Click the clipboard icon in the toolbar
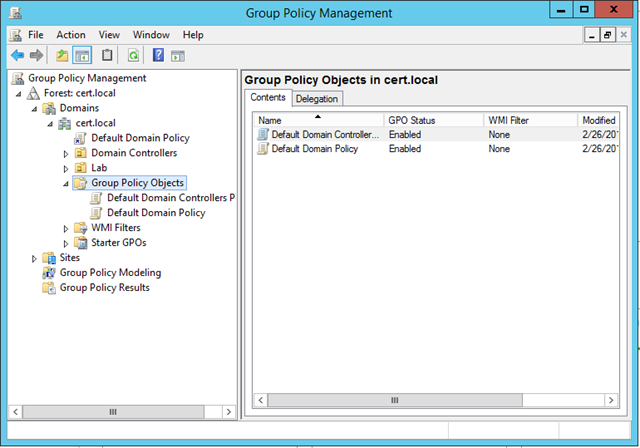640x448 pixels. [107, 55]
